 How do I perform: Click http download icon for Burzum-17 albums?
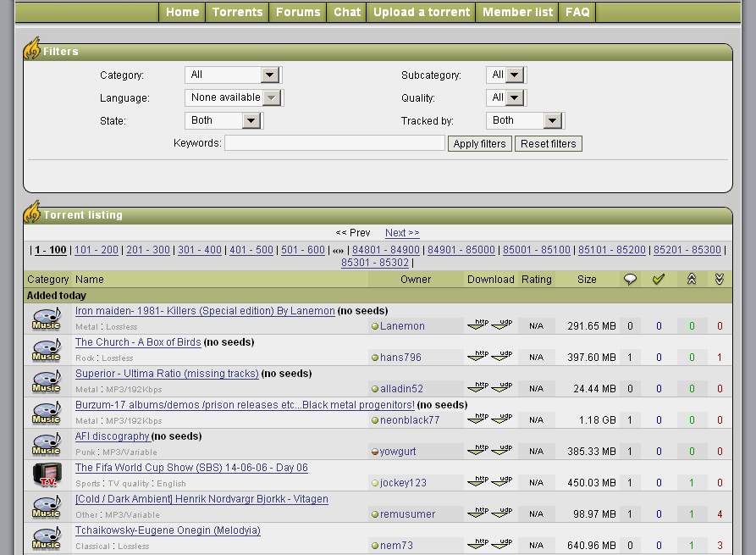(477, 419)
